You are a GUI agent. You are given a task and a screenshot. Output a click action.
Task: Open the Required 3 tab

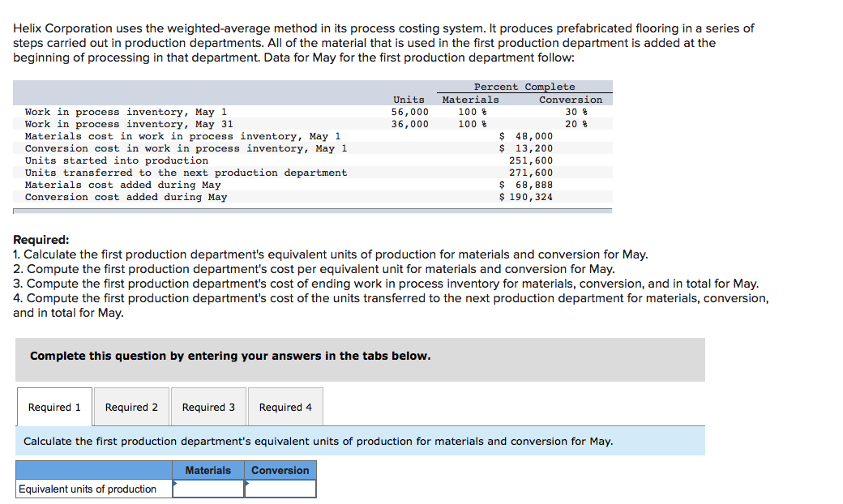208,407
